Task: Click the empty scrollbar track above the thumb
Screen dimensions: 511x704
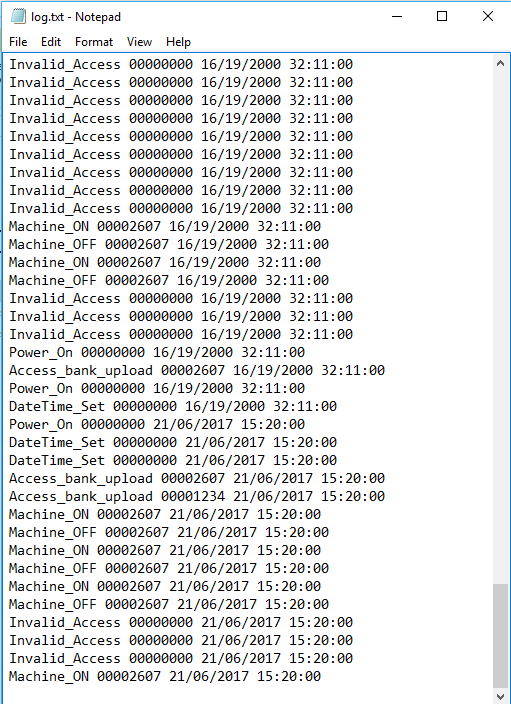Action: pos(501,328)
